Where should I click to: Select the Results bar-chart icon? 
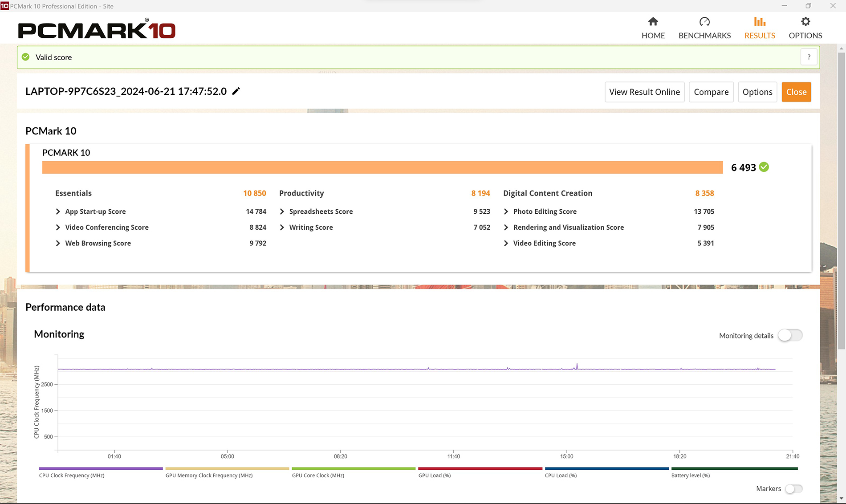(x=760, y=21)
